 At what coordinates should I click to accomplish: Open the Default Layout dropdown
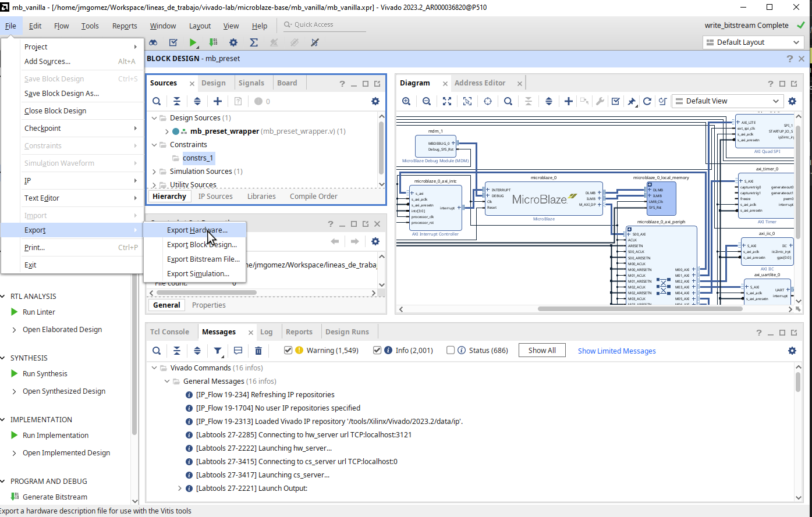tap(753, 42)
